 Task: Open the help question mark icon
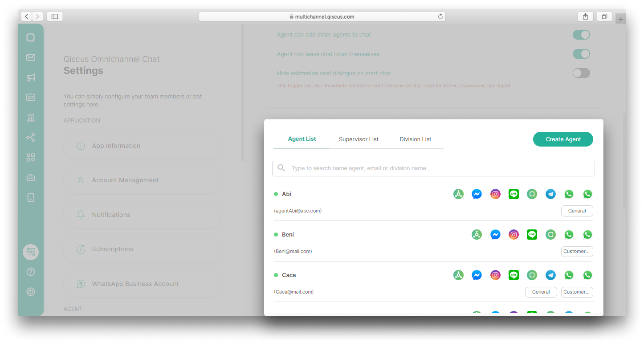pos(31,272)
